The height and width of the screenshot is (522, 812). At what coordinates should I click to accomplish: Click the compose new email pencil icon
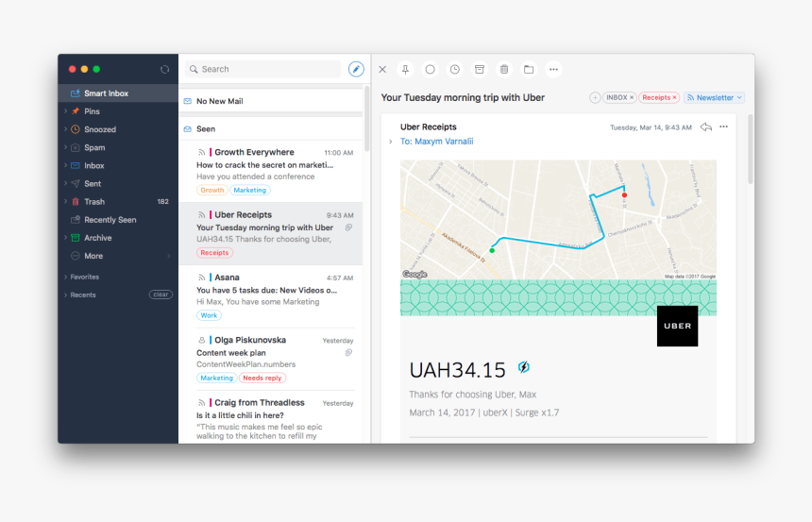click(x=356, y=69)
